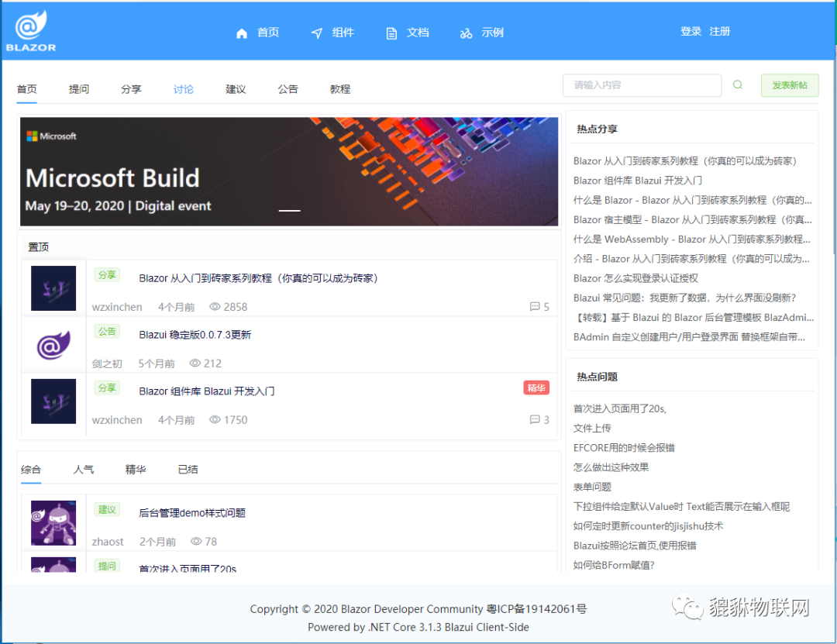
Task: Switch to the 教程 tab
Action: (340, 89)
